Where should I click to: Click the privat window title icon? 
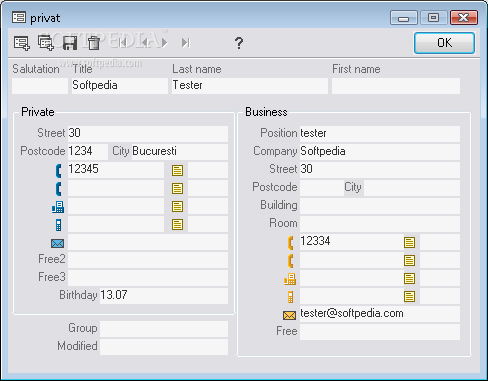click(x=19, y=17)
